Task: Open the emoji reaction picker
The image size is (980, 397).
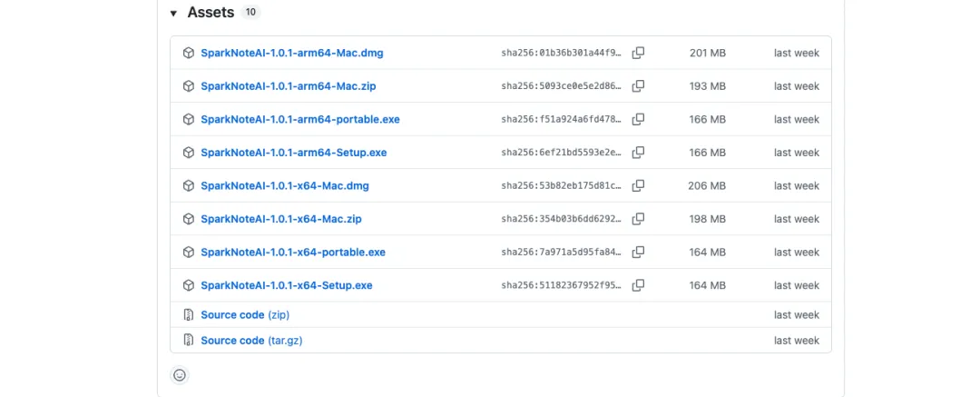Action: coord(180,374)
